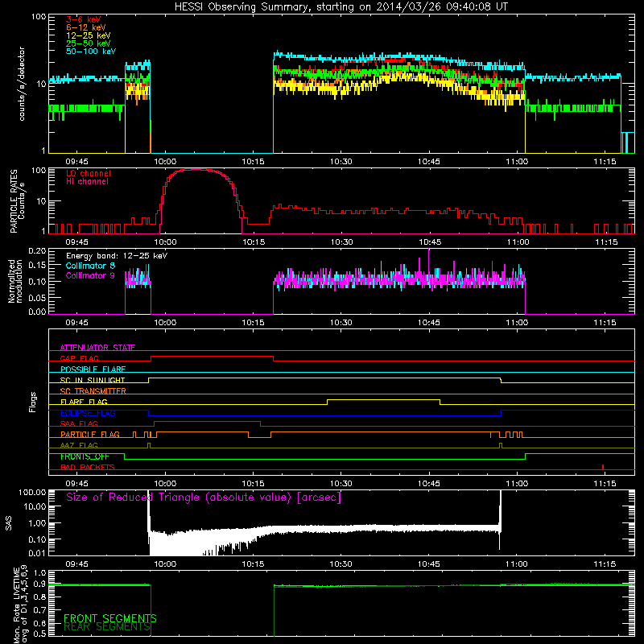The height and width of the screenshot is (644, 644).
Task: Click the 10:45 tick under the particle rates panel
Action: 430,242
